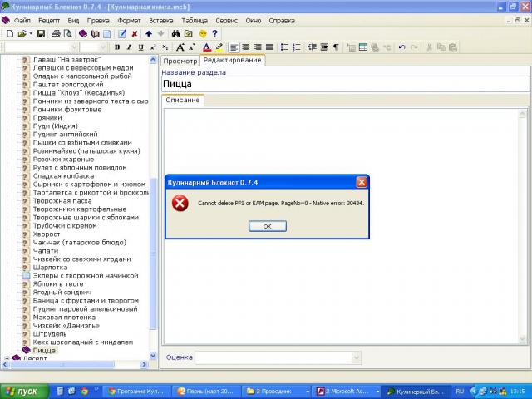Toggle center alignment
This screenshot has height=399, width=532.
[246, 47]
